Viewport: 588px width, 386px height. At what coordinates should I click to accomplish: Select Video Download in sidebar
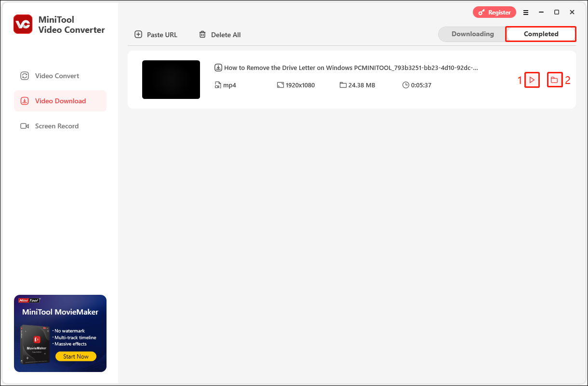click(60, 101)
